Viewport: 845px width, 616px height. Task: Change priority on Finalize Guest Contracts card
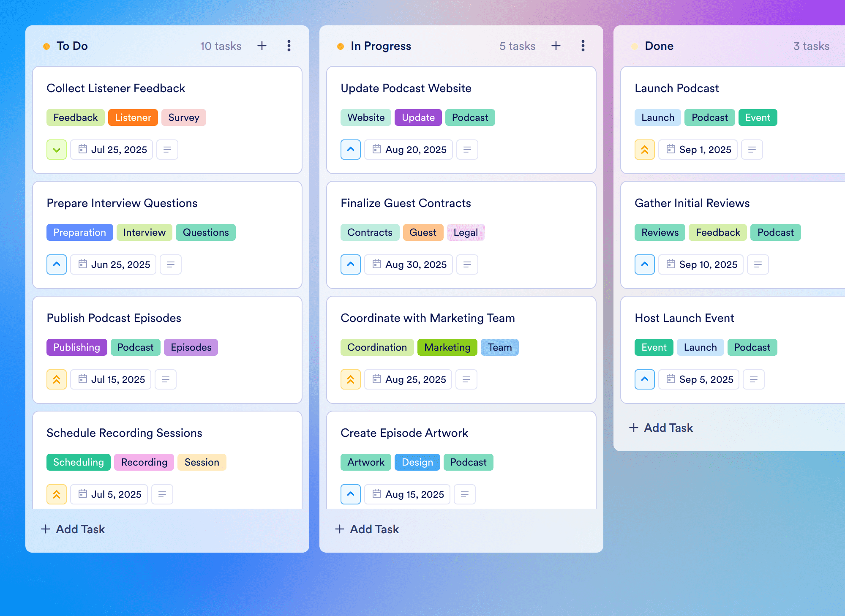351,264
